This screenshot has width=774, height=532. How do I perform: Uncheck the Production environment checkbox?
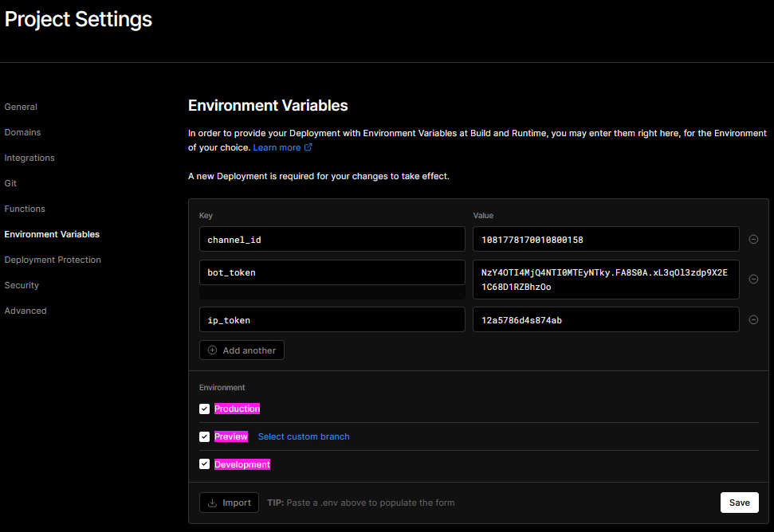(205, 409)
